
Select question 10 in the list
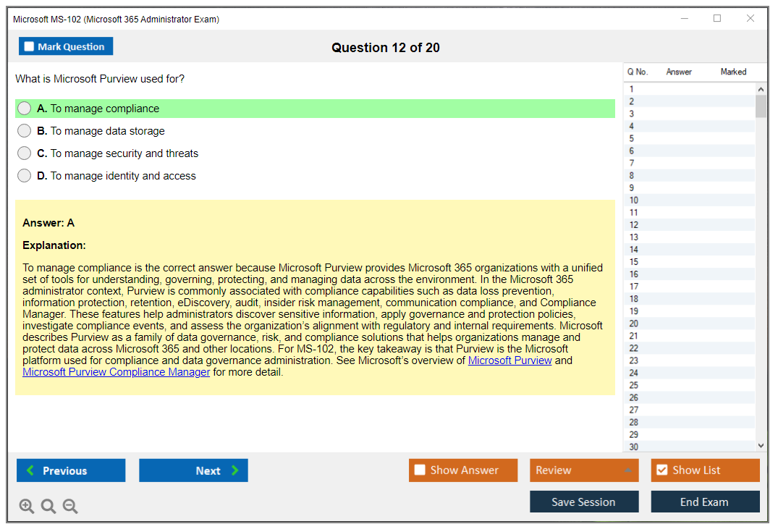(x=690, y=200)
